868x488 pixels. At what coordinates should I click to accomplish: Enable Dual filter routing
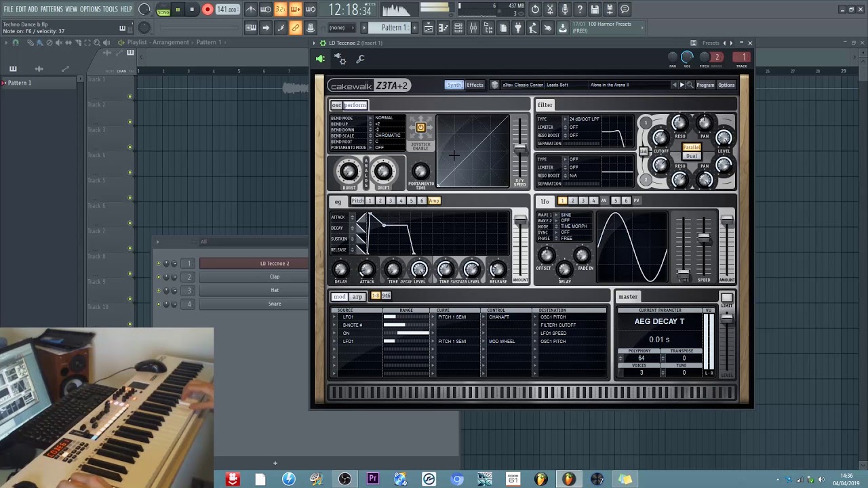692,156
